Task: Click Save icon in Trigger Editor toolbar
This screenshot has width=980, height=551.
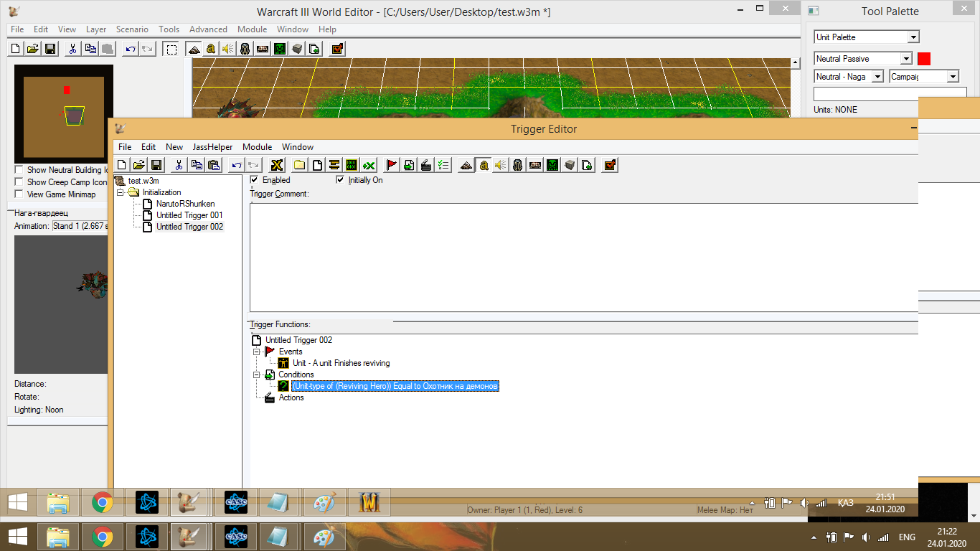Action: click(x=156, y=165)
